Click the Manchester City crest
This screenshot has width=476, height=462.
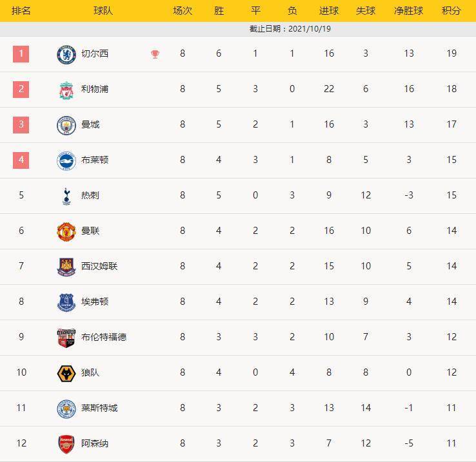66,125
